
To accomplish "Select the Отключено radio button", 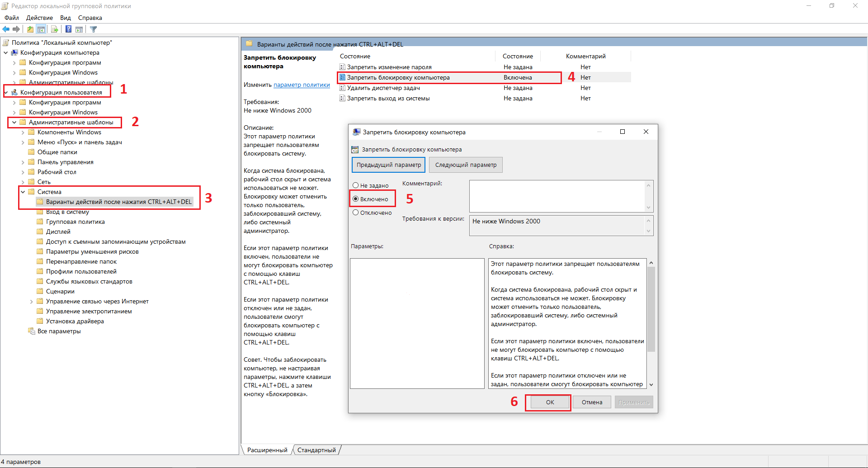I will click(x=356, y=213).
